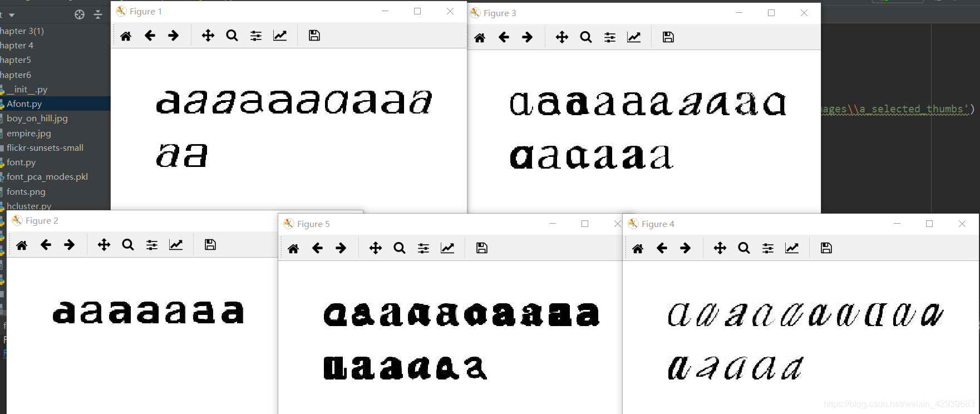Image resolution: width=980 pixels, height=414 pixels.
Task: Go back a view in Figure 4
Action: click(662, 248)
